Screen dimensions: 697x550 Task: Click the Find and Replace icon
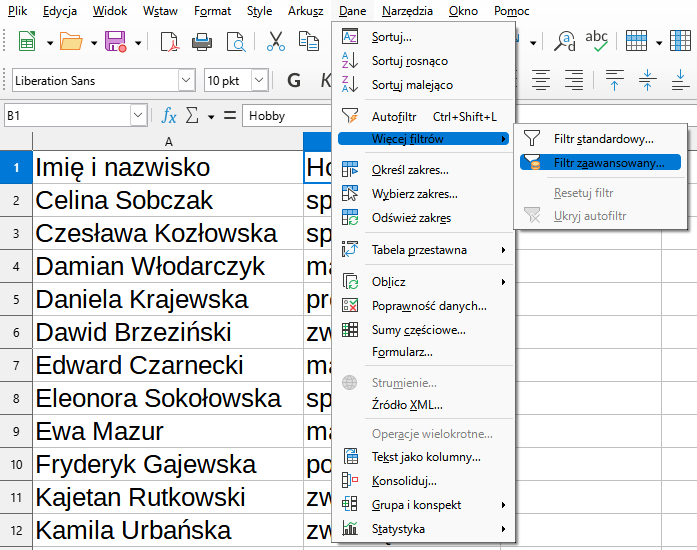565,41
